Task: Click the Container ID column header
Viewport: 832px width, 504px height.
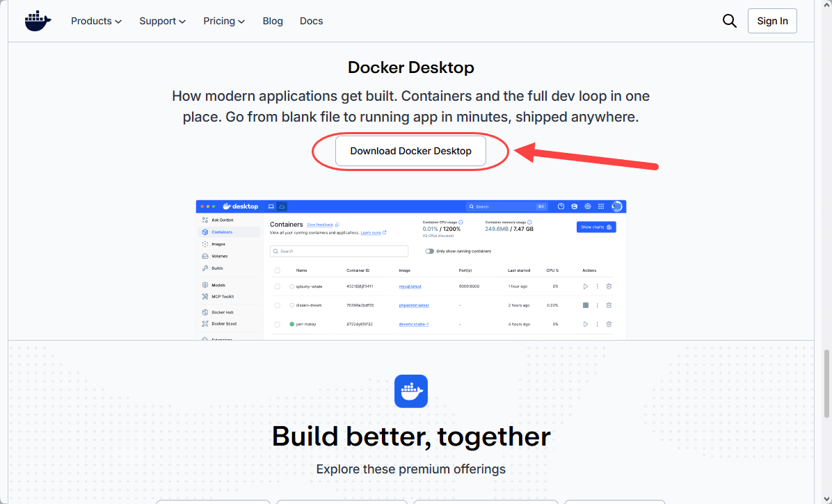Action: coord(358,271)
